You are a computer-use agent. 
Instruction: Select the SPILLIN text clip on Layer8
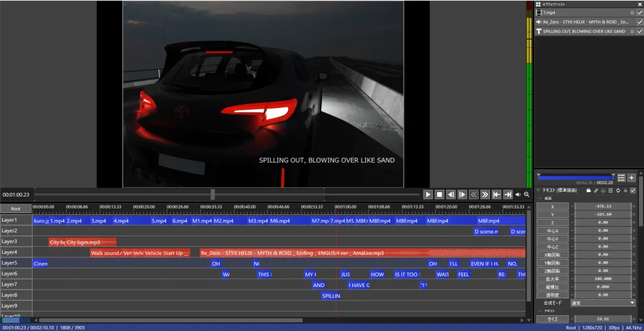point(331,296)
